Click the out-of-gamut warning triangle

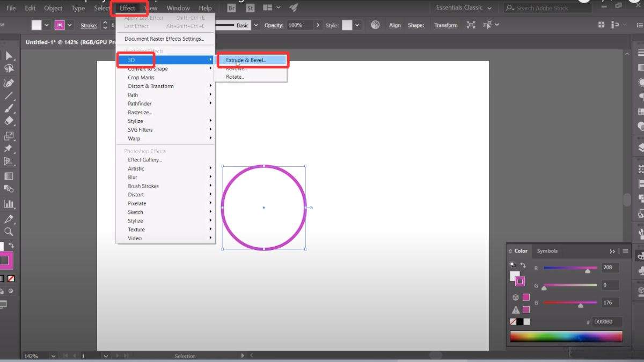click(516, 309)
